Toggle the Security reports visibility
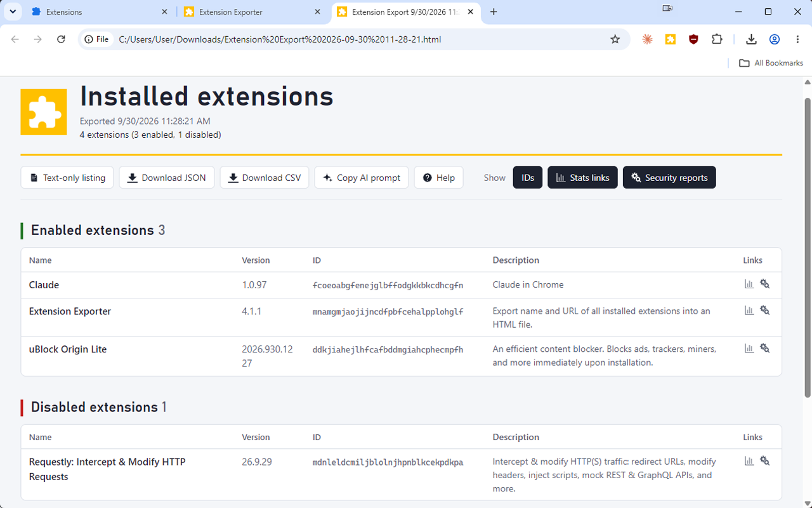Screen dimensions: 812x508 click(669, 178)
